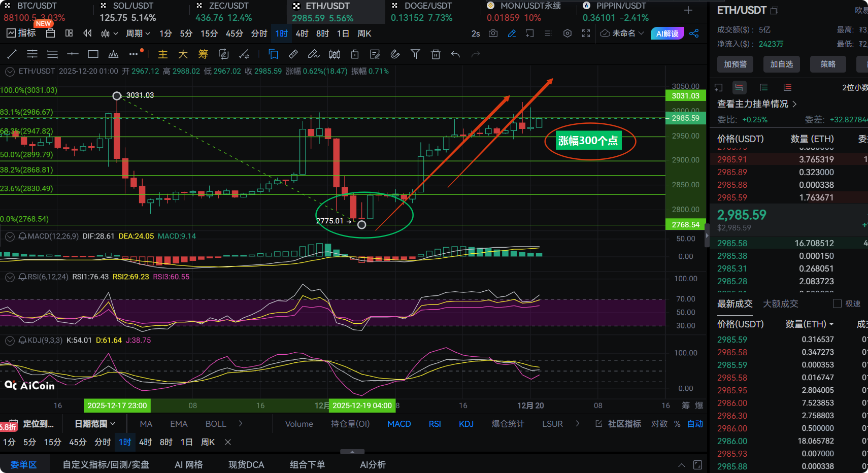The width and height of the screenshot is (868, 473).
Task: Enable the 极速 checkbox
Action: 837,303
